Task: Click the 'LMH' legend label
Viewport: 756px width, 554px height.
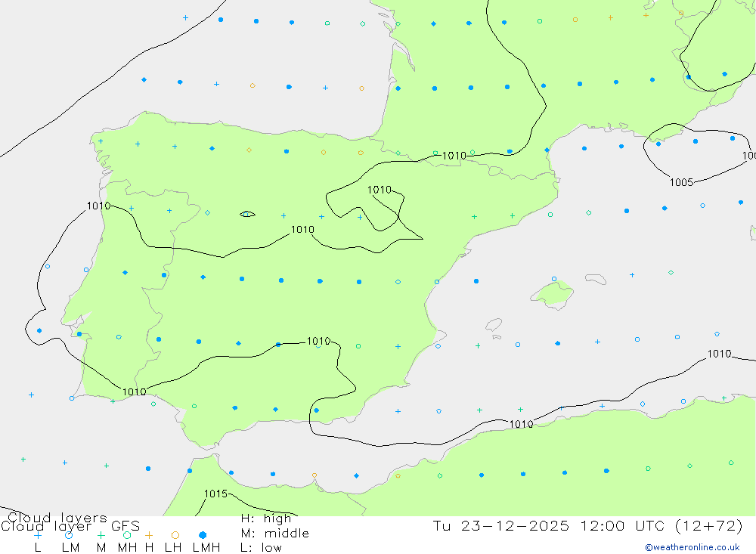Action: click(206, 548)
